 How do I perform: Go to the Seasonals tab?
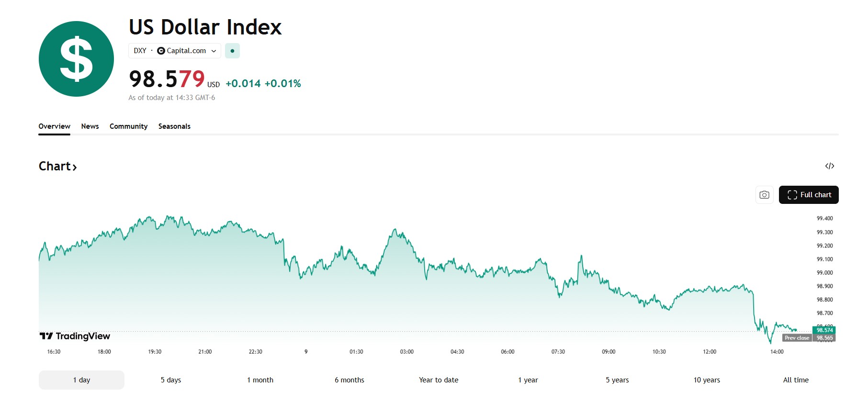[174, 126]
